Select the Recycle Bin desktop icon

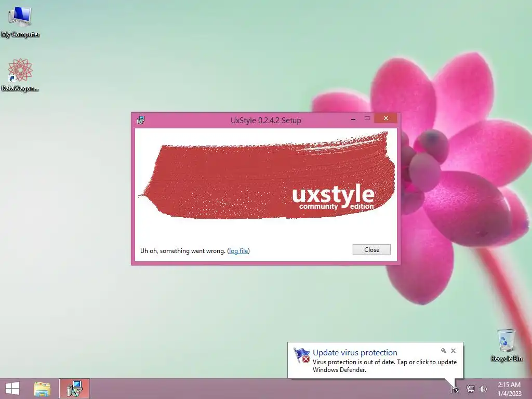(x=506, y=345)
